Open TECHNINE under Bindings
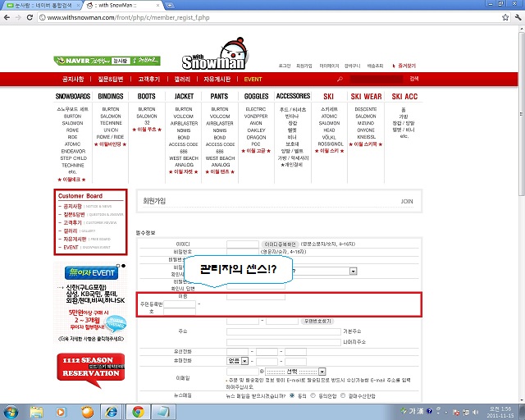This screenshot has width=525, height=420. (111, 123)
